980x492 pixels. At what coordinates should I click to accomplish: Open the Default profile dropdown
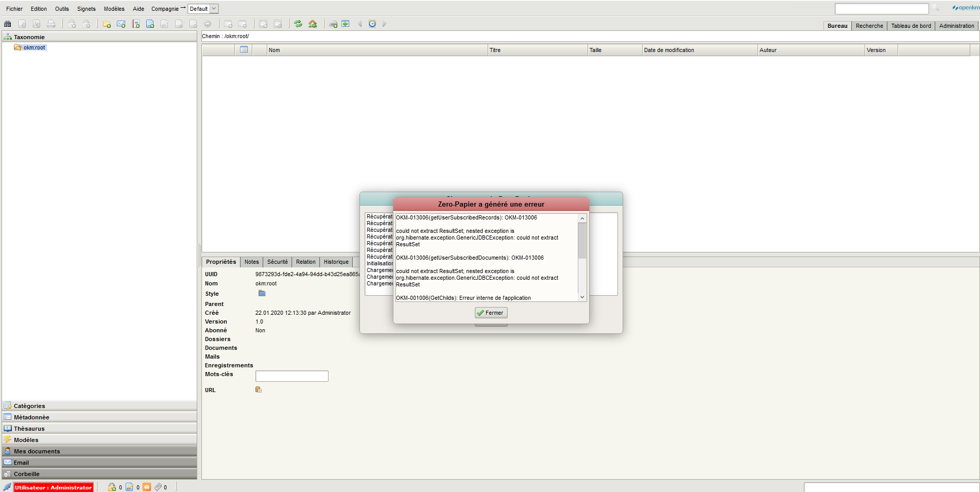[203, 8]
